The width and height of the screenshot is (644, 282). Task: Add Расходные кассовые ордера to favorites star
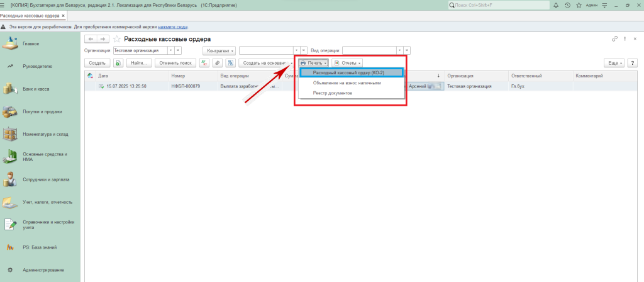point(116,39)
